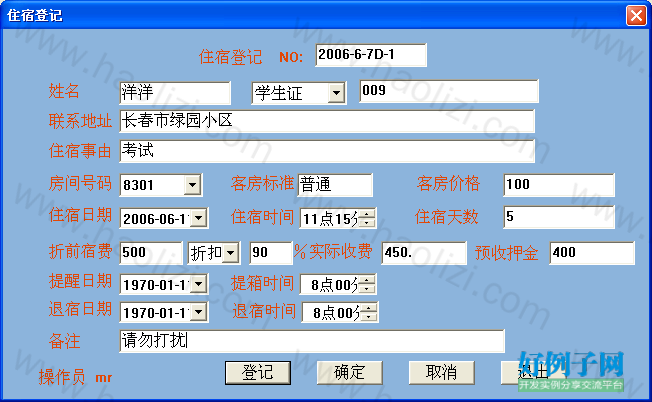Increase 退宿时间 with the up spinner
Viewport: 652px width, 402px height.
tap(368, 308)
